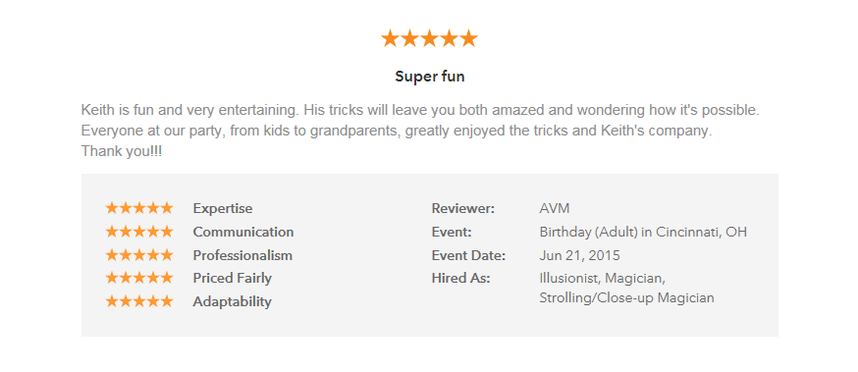The width and height of the screenshot is (858, 372).
Task: Click 'Birthday (Adult) in Cincinnati, OH' event text
Action: pyautogui.click(x=643, y=232)
